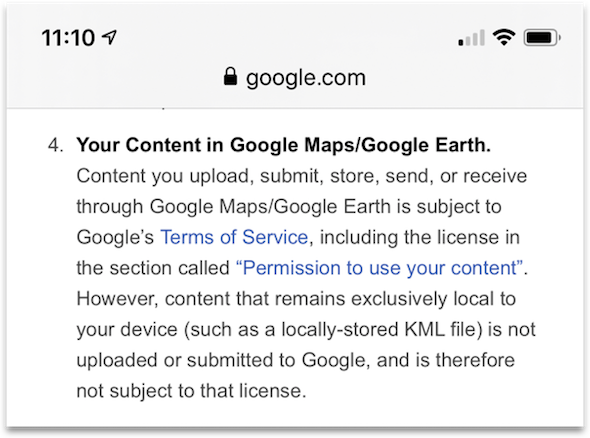Tap the 11:10 clock in status bar
Viewport: 590px width, 438px height.
[68, 38]
